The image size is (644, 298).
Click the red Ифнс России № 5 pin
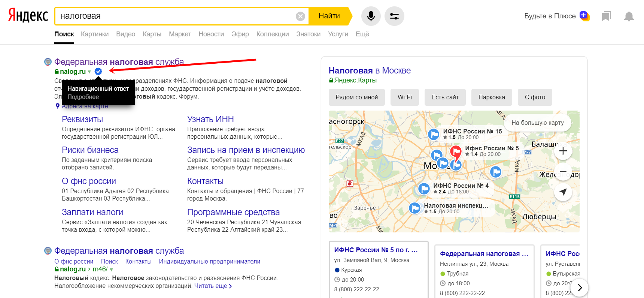[x=456, y=152]
